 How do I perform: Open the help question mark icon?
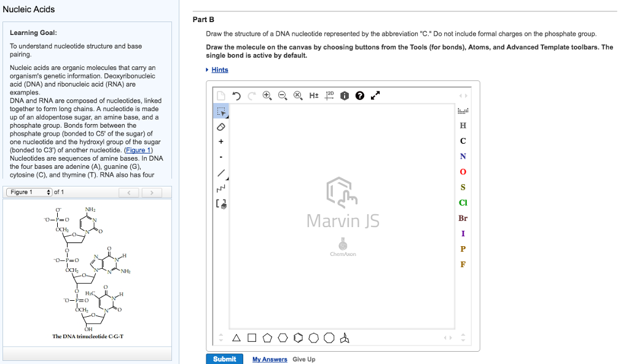click(360, 95)
